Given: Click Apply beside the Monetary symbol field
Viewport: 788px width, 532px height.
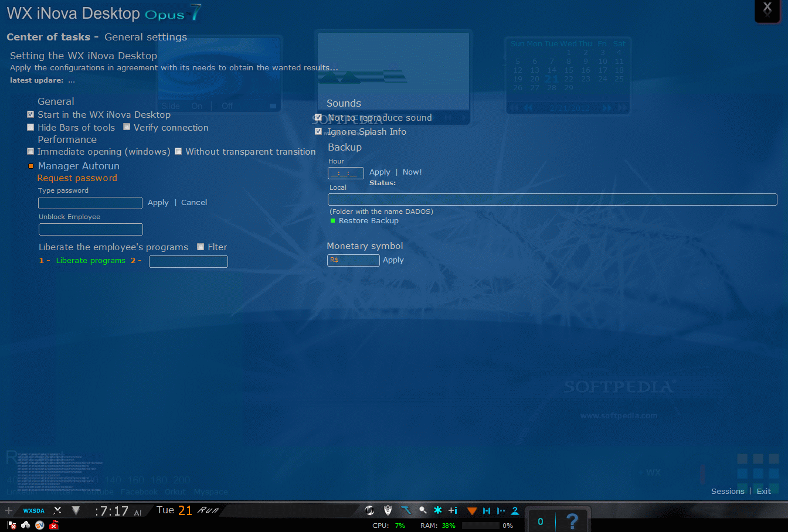Looking at the screenshot, I should (393, 260).
